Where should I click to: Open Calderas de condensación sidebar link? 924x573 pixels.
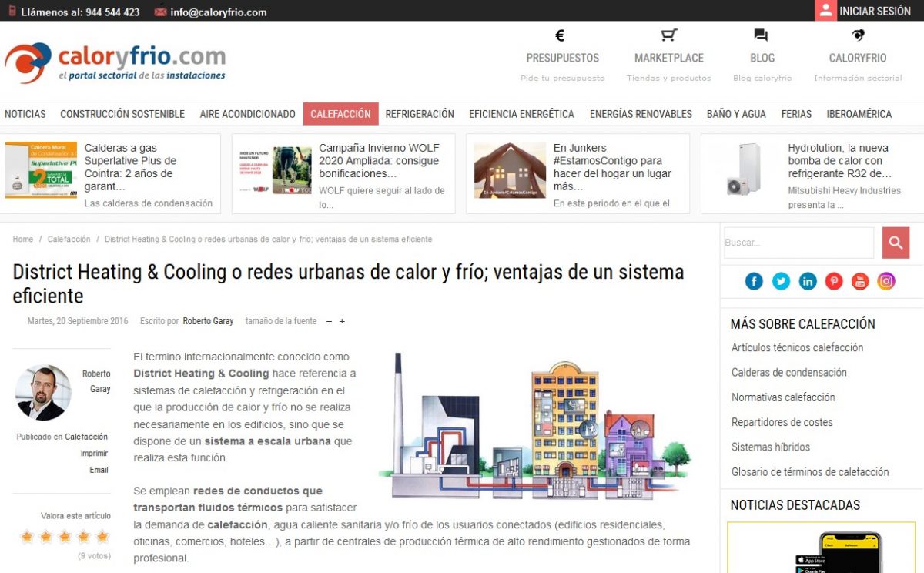[788, 373]
